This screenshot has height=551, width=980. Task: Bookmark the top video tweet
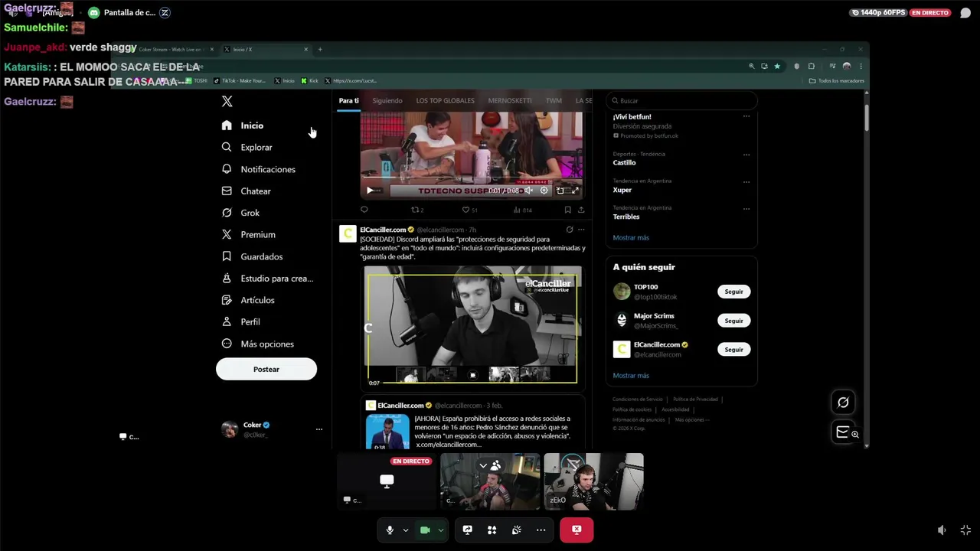[567, 210]
